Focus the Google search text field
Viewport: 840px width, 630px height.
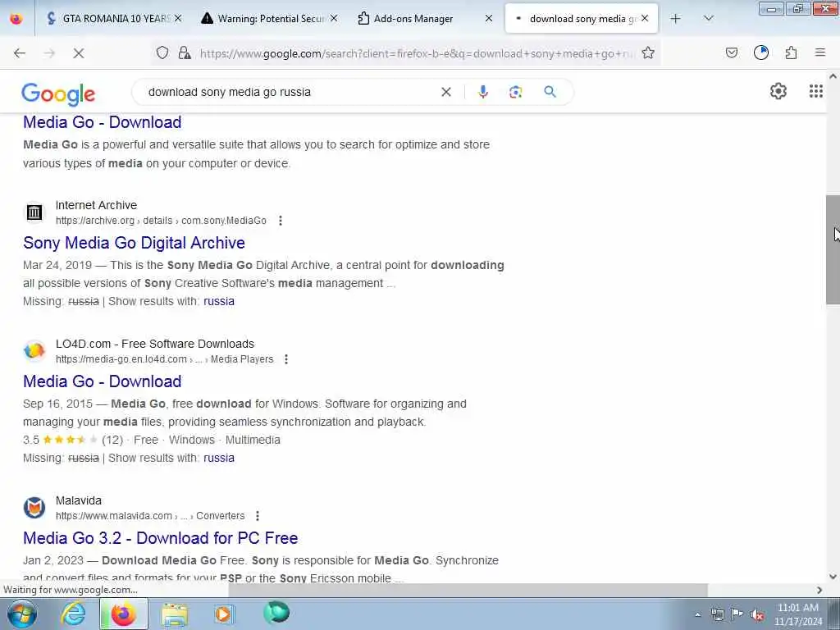tap(292, 92)
